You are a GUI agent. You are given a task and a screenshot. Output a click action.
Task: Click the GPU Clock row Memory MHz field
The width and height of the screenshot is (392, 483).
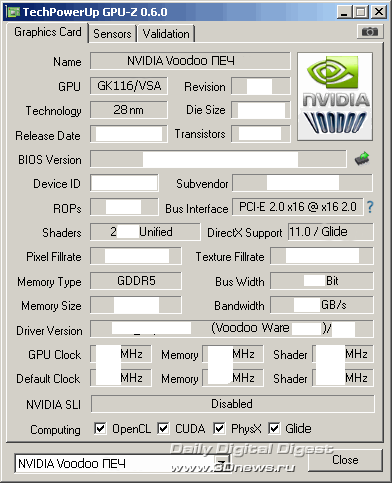233,354
